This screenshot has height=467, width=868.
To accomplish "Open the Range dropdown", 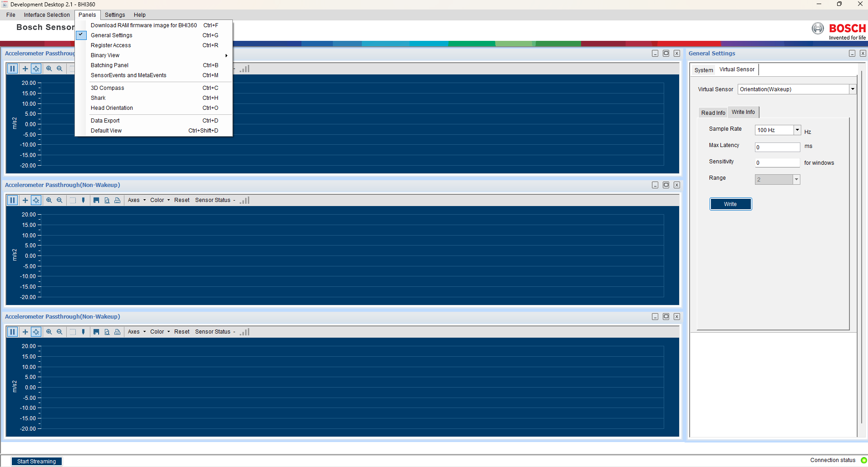I will tap(796, 179).
